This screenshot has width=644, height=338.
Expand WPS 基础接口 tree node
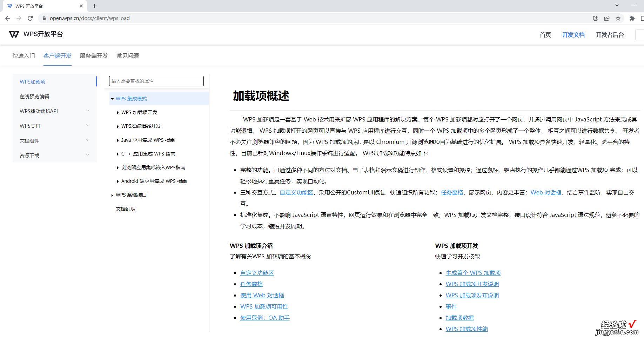pos(112,195)
